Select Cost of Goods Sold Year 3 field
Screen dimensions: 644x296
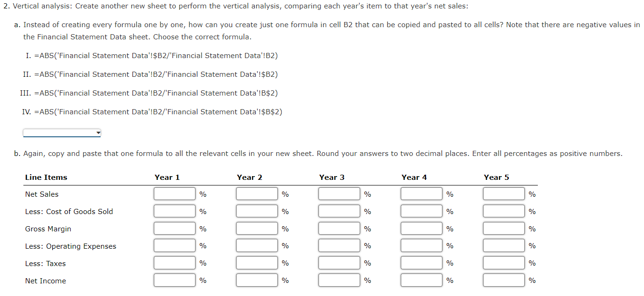point(340,211)
